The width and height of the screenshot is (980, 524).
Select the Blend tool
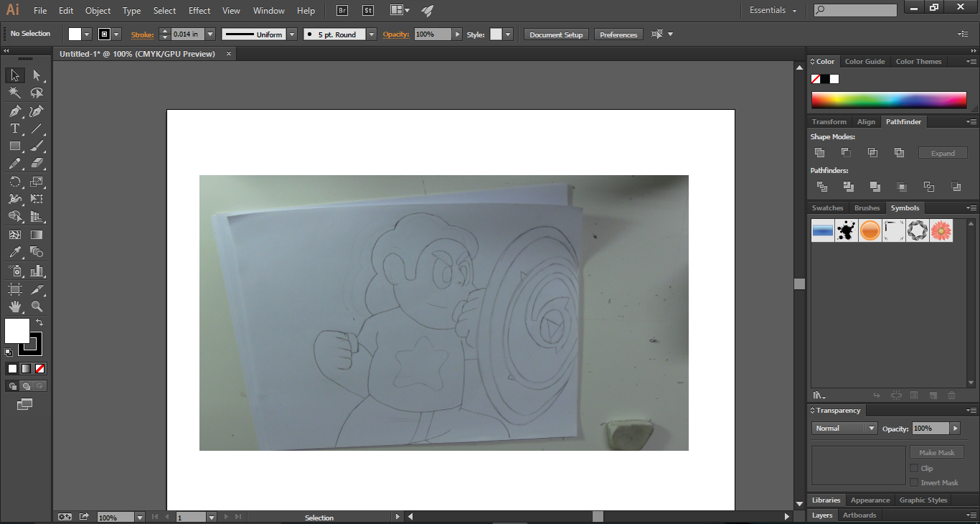point(37,252)
